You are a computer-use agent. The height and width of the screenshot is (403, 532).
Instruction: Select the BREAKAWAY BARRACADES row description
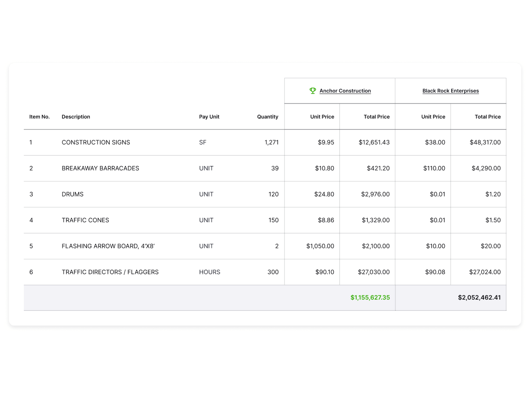point(100,168)
